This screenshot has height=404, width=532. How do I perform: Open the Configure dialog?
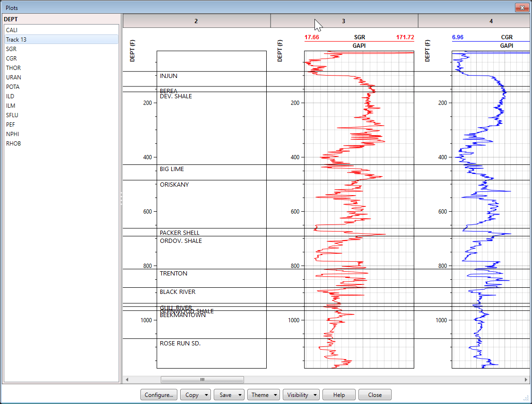[x=159, y=395]
